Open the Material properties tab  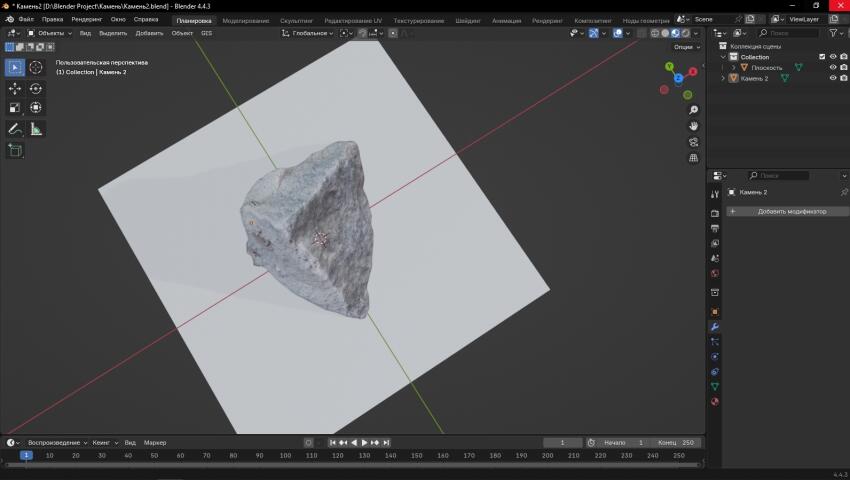coord(714,401)
